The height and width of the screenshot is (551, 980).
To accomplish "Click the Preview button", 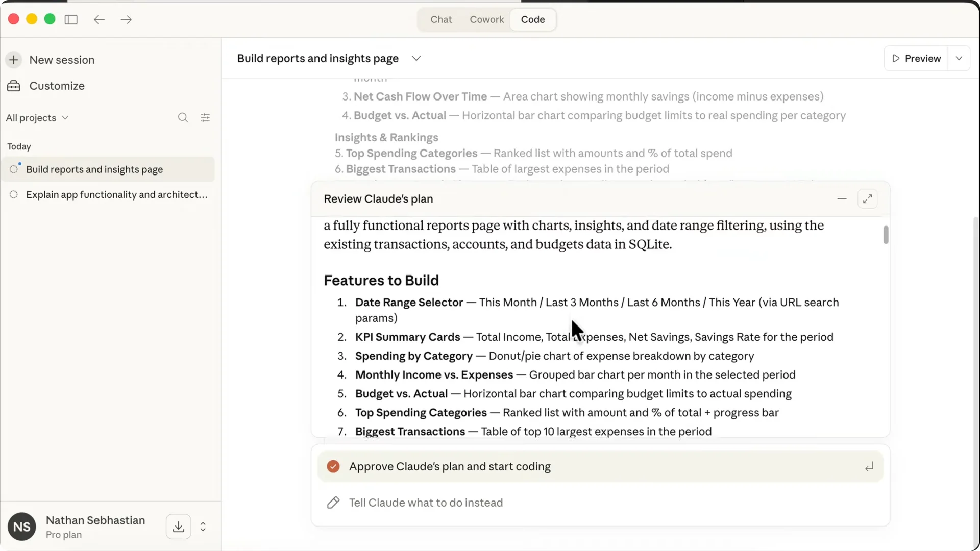I will coord(916,58).
